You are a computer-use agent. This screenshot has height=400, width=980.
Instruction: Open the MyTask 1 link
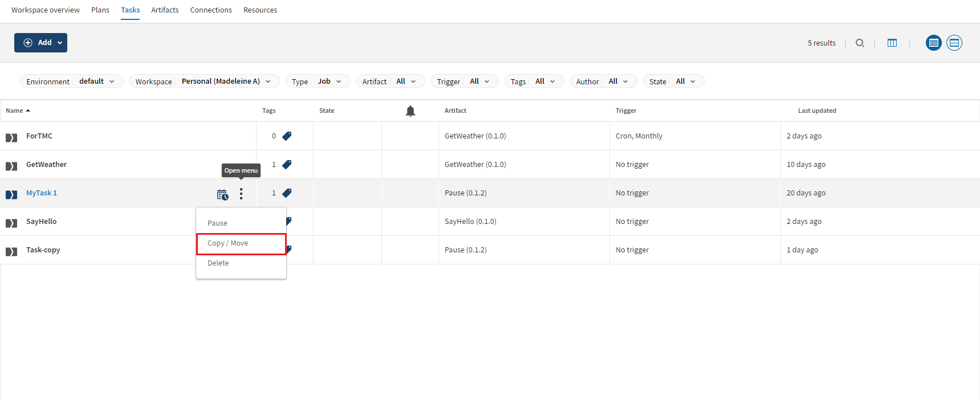[42, 193]
